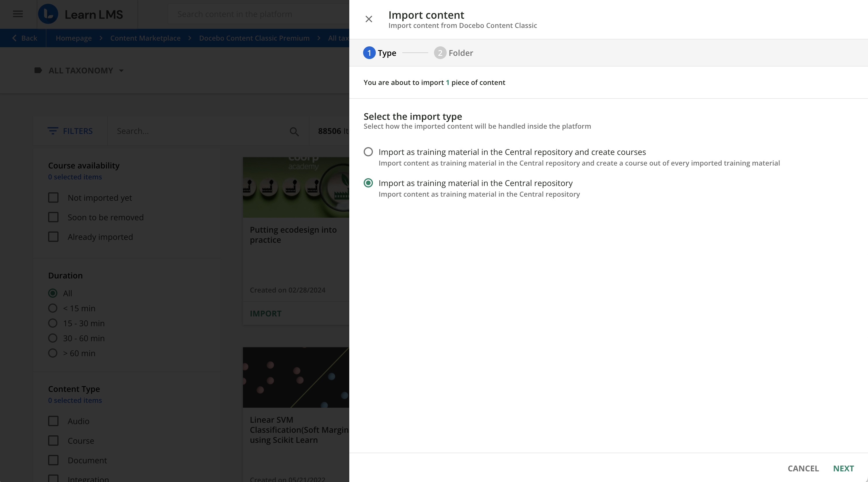Open Putting ecodesign into practice thumbnail

[x=296, y=187]
